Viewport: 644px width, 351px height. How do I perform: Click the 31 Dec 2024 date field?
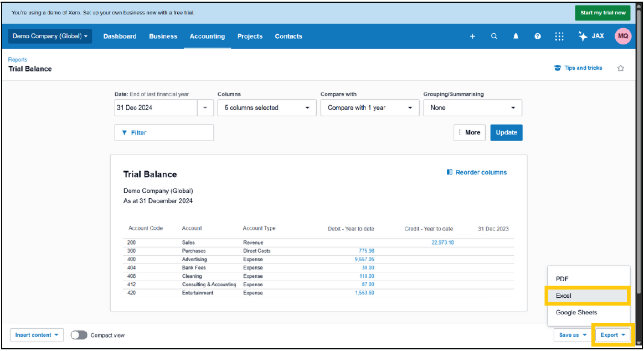point(156,107)
